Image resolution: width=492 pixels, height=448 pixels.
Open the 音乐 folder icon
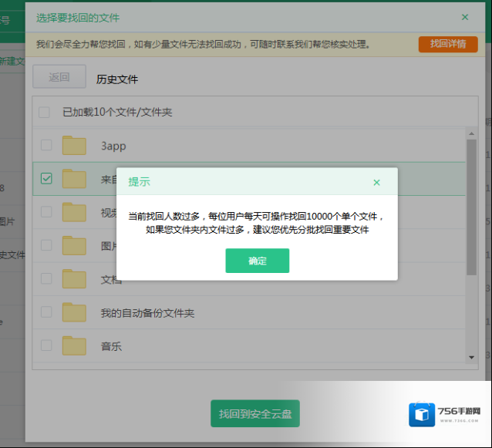tap(74, 345)
